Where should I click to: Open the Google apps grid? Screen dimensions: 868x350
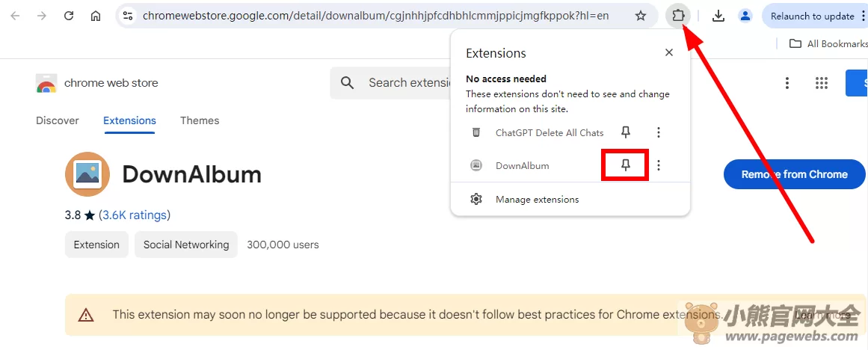click(822, 83)
